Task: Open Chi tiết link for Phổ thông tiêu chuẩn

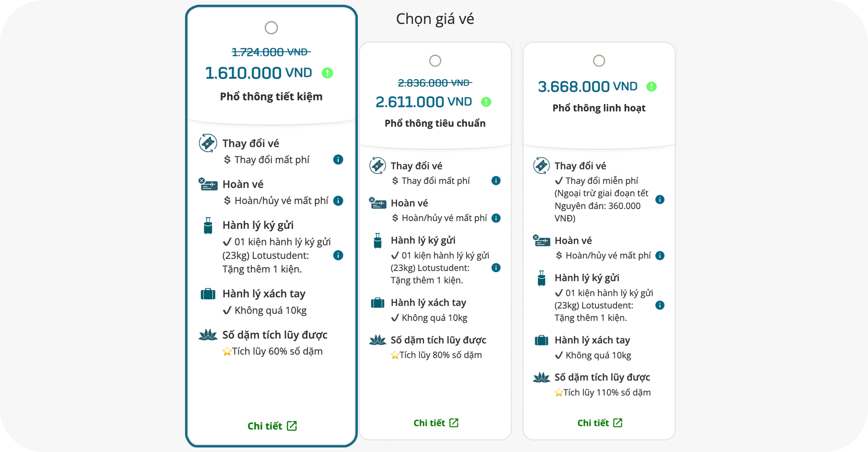Action: pos(436,423)
